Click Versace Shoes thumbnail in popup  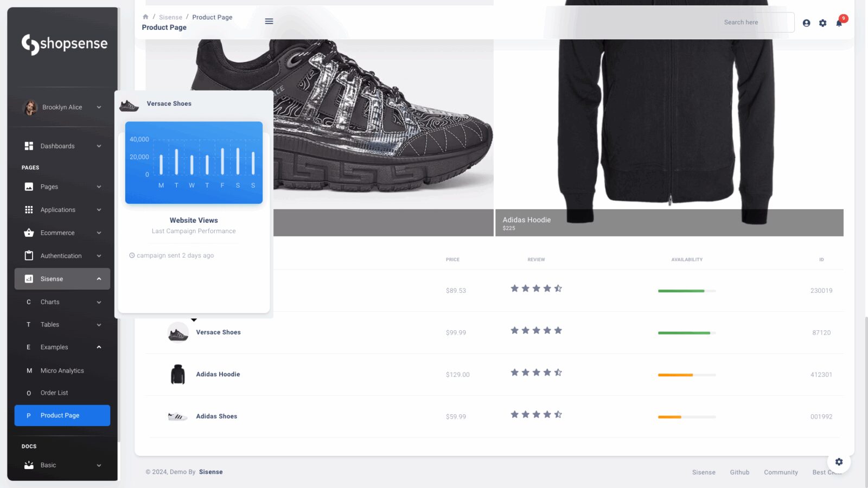click(x=129, y=105)
